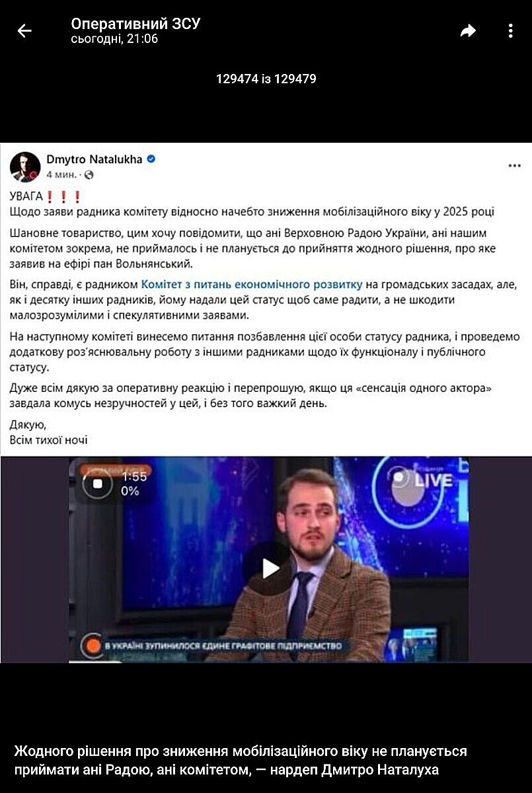Click Dmytro Natalukha's profile avatar
The width and height of the screenshot is (532, 793).
25,167
